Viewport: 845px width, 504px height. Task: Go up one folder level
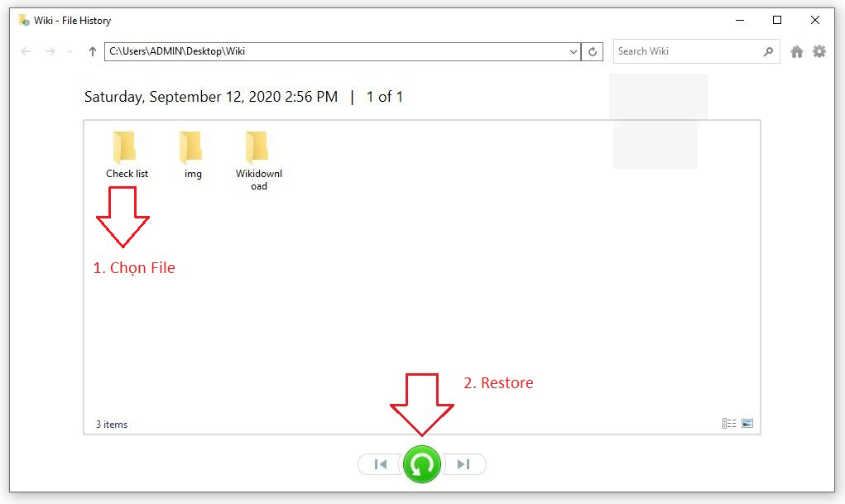point(92,51)
